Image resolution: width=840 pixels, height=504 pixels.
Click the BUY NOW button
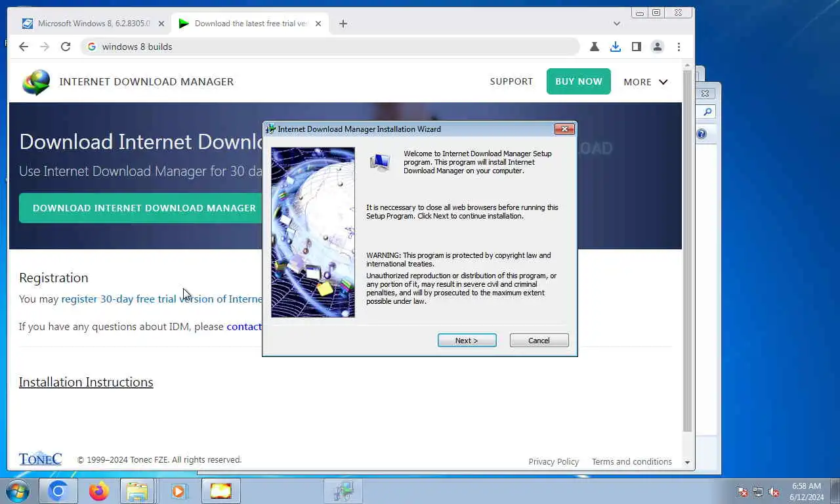pyautogui.click(x=578, y=81)
